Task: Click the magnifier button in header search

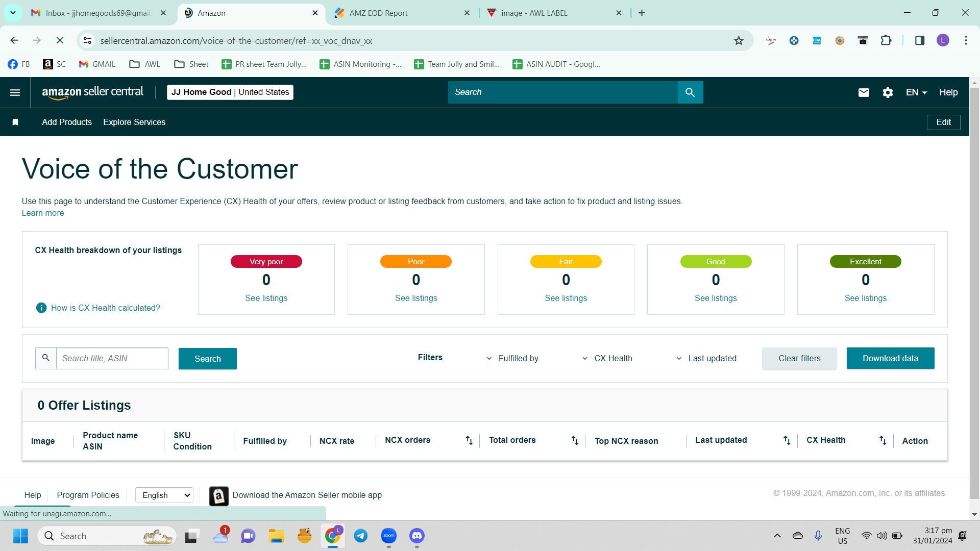Action: [x=690, y=92]
